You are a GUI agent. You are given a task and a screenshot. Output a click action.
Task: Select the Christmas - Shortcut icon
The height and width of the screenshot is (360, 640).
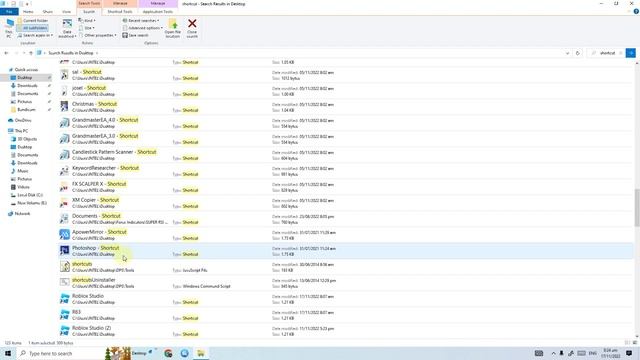coord(64,107)
